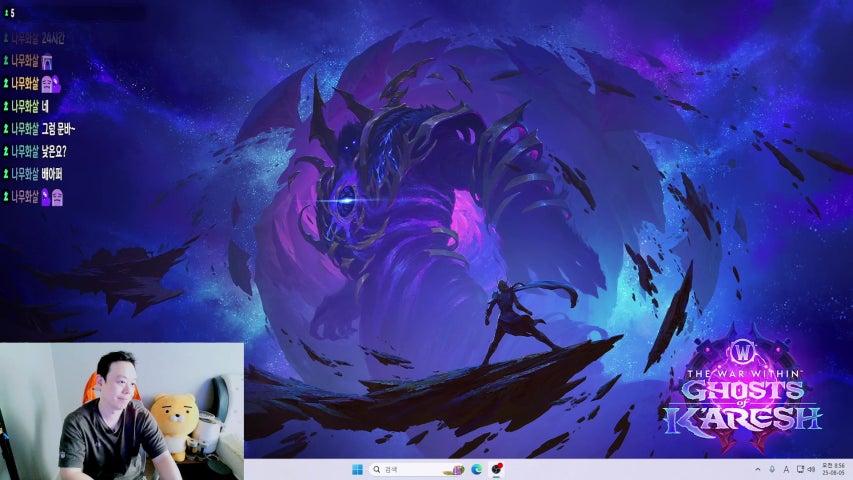This screenshot has width=853, height=480.
Task: Open the volume speaker icon in tray
Action: coord(811,469)
